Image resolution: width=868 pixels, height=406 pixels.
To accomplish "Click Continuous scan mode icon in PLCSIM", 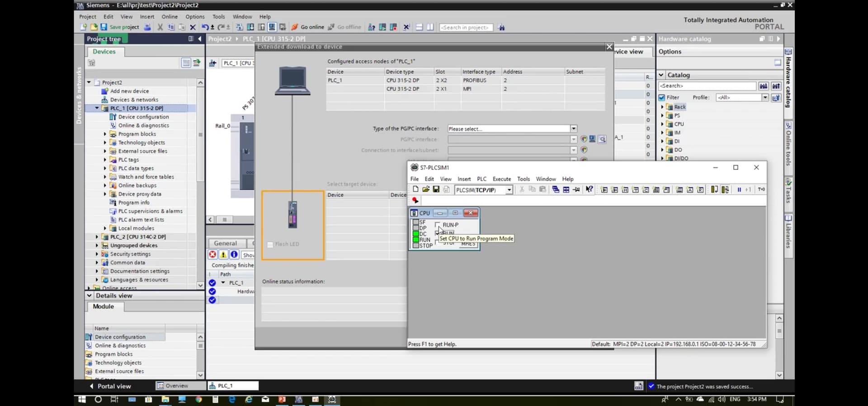I will click(725, 190).
